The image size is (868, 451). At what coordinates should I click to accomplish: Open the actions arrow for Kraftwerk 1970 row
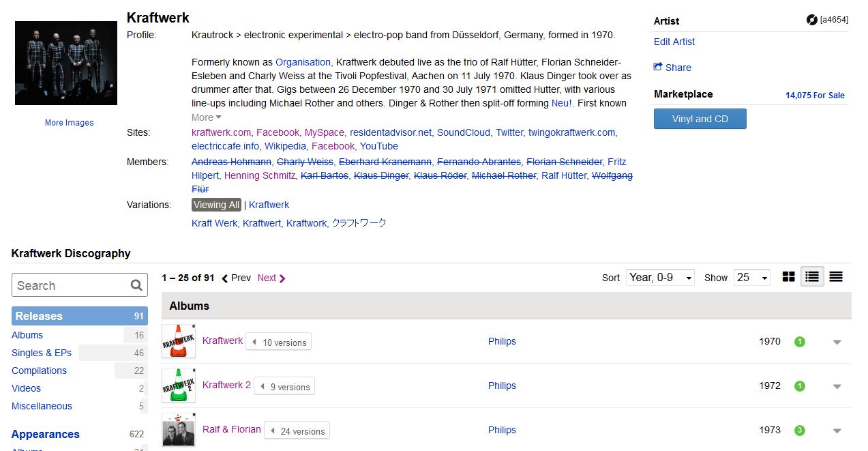pos(837,342)
